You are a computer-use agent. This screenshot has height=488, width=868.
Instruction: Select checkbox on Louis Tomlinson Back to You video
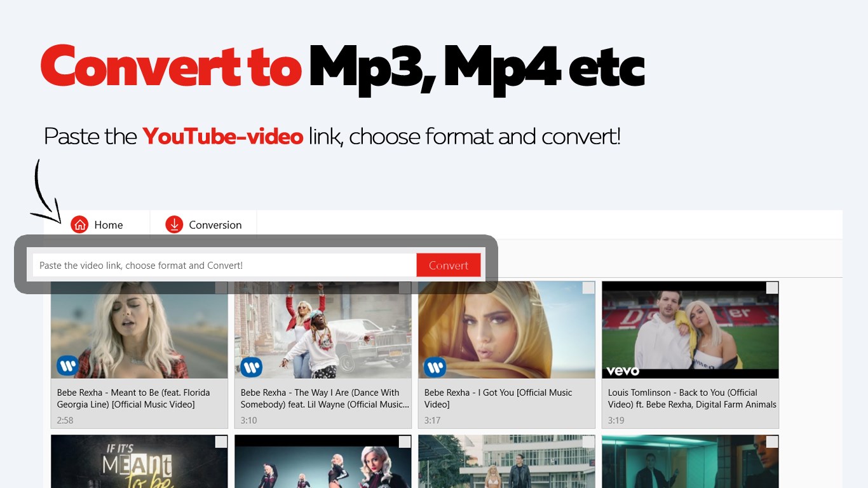(772, 288)
